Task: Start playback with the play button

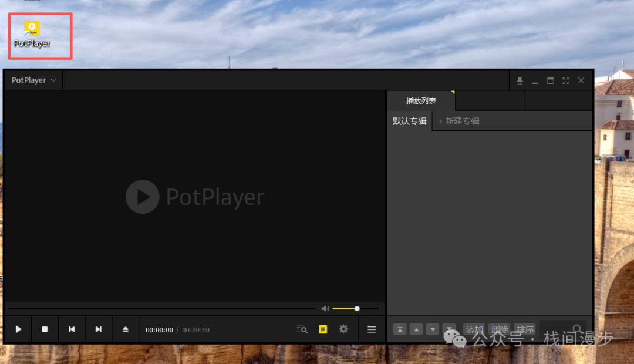Action: click(18, 329)
